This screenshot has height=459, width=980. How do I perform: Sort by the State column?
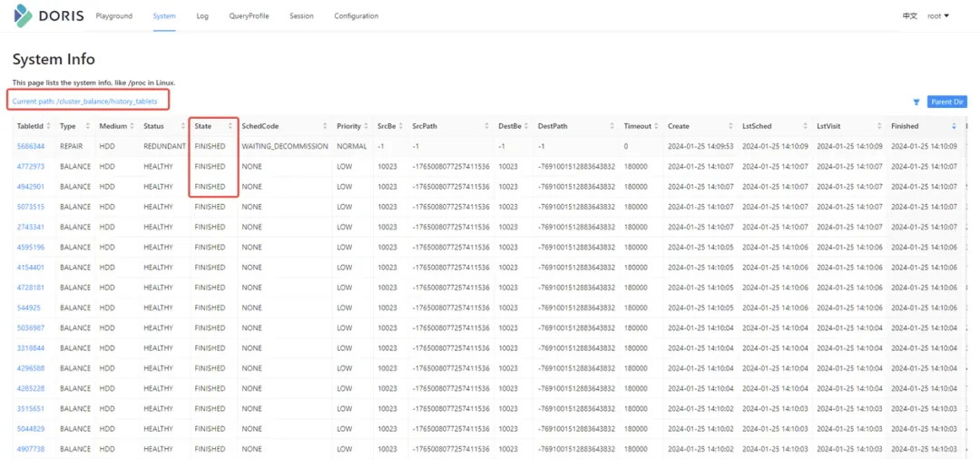[x=230, y=126]
